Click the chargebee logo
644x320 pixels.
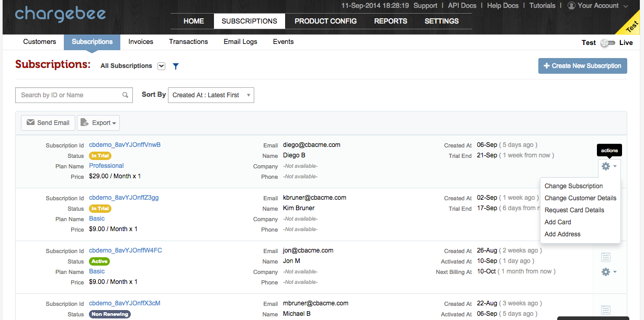[60, 14]
